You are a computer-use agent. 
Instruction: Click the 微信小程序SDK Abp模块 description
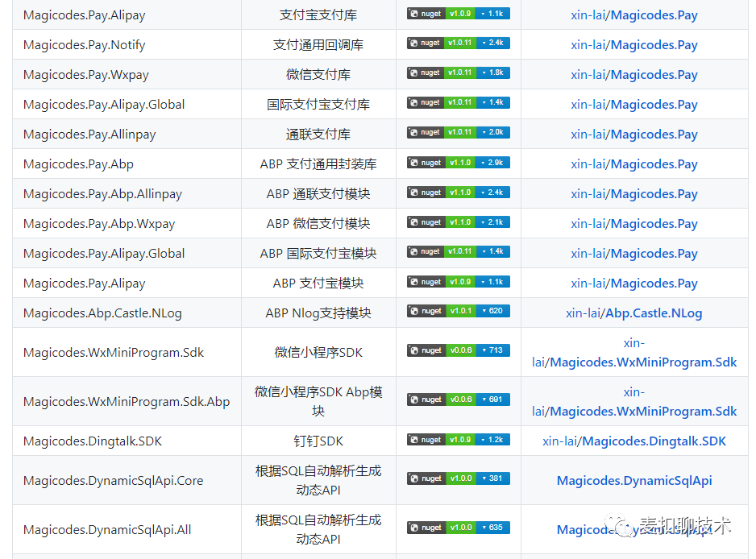tap(318, 402)
